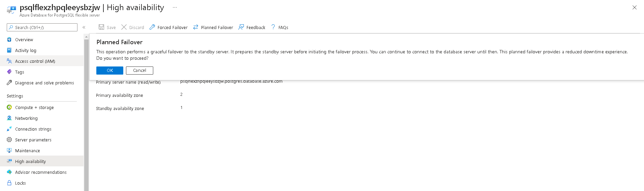Click the OK button in Planned Failover dialog
Screen dimensions: 644x191
pos(110,71)
